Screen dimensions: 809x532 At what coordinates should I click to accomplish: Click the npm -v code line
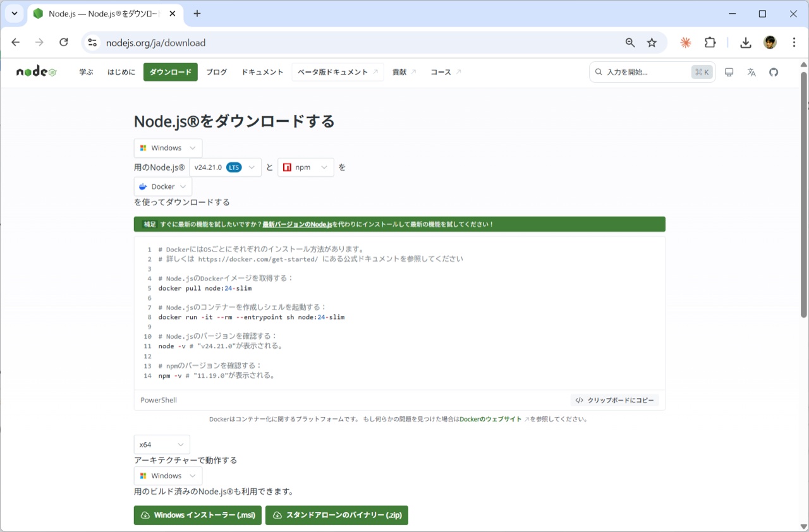coord(216,375)
